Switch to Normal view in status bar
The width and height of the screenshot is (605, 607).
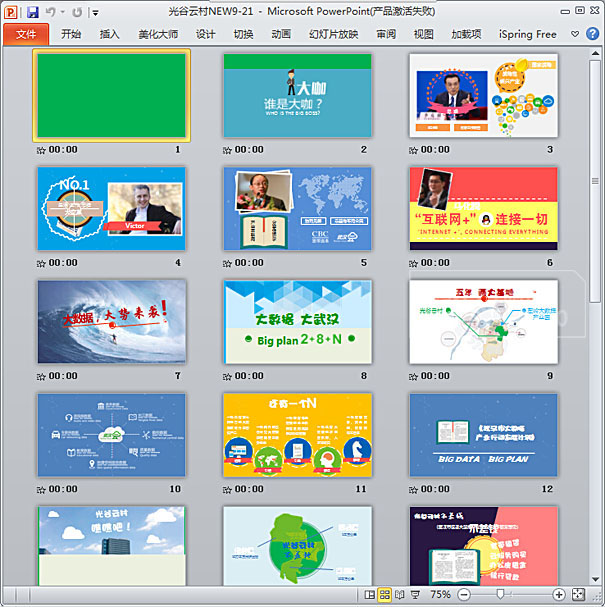click(x=370, y=594)
